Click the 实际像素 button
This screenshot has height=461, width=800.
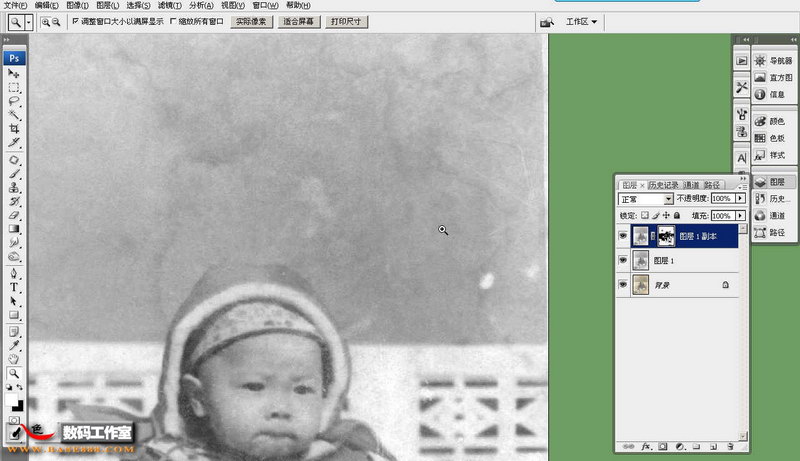(251, 21)
